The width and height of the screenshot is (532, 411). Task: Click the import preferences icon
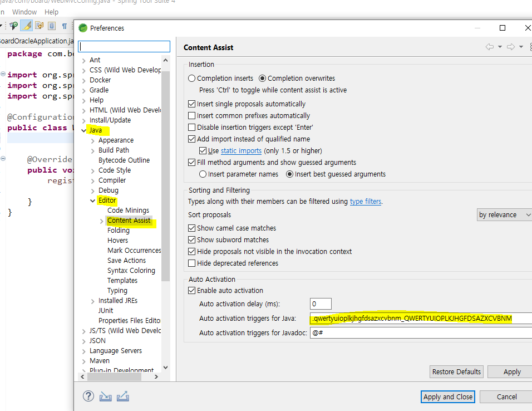click(106, 396)
